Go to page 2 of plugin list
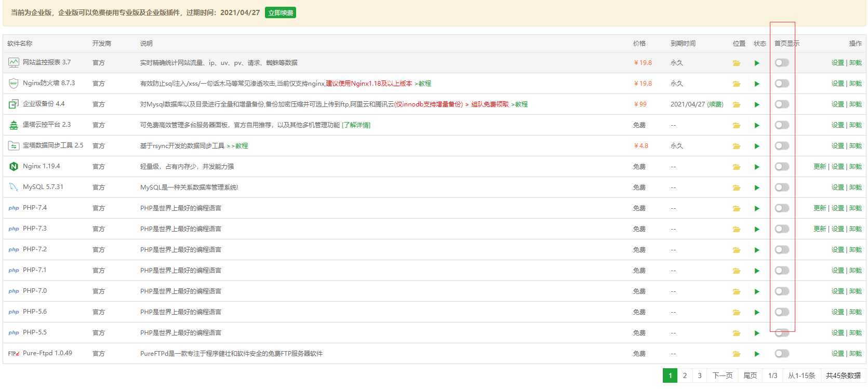 click(685, 375)
